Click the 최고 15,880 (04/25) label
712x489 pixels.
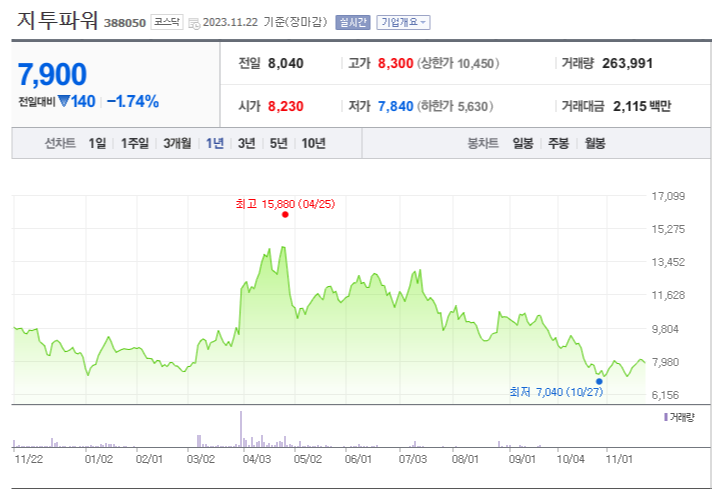[x=285, y=204]
